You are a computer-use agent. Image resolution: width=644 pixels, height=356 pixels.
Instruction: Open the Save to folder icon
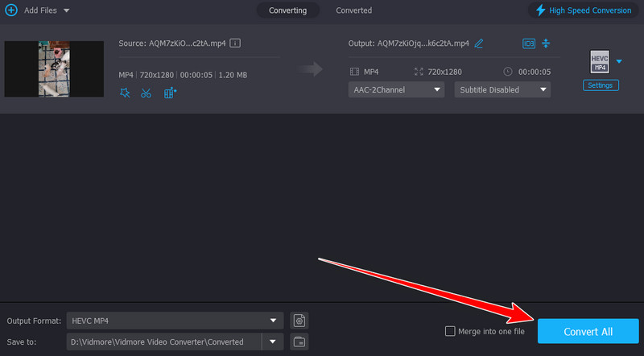(x=299, y=342)
